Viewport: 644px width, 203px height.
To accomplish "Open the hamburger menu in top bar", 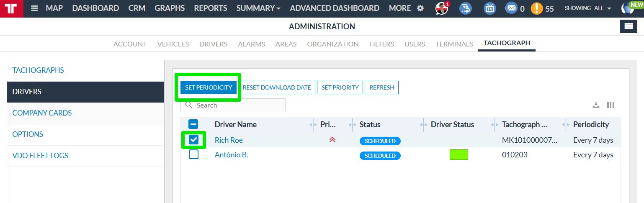I will [34, 8].
